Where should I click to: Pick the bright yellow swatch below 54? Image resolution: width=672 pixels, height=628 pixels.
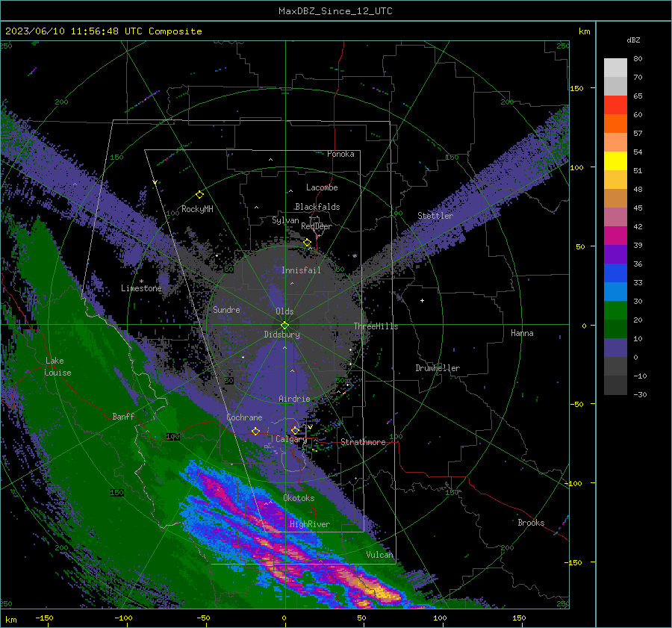pos(615,161)
